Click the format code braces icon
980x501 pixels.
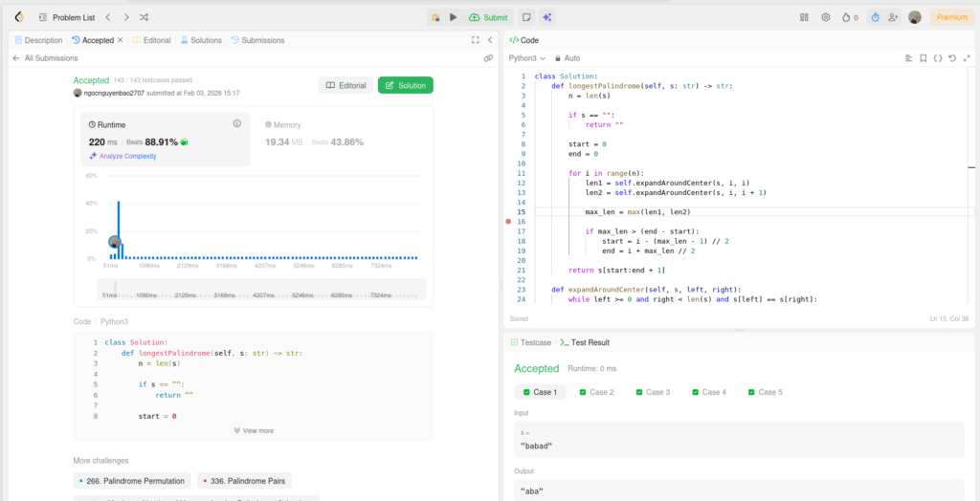click(937, 58)
